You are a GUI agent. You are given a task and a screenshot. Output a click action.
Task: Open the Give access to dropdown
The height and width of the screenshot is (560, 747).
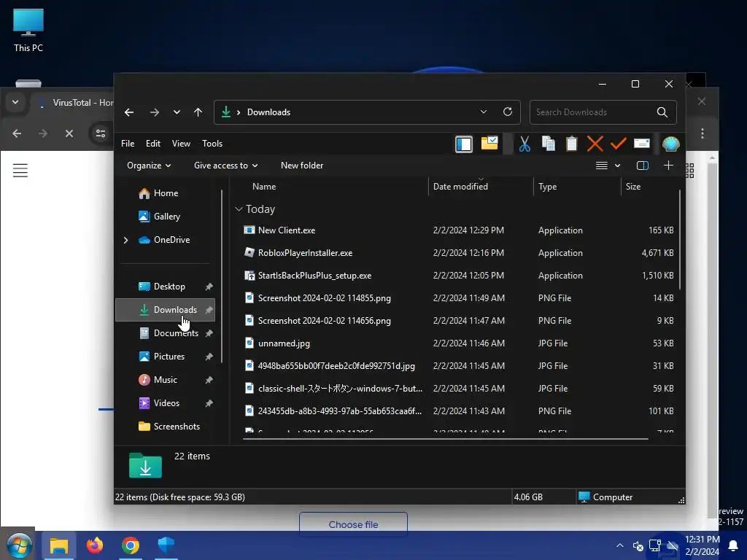(x=226, y=166)
